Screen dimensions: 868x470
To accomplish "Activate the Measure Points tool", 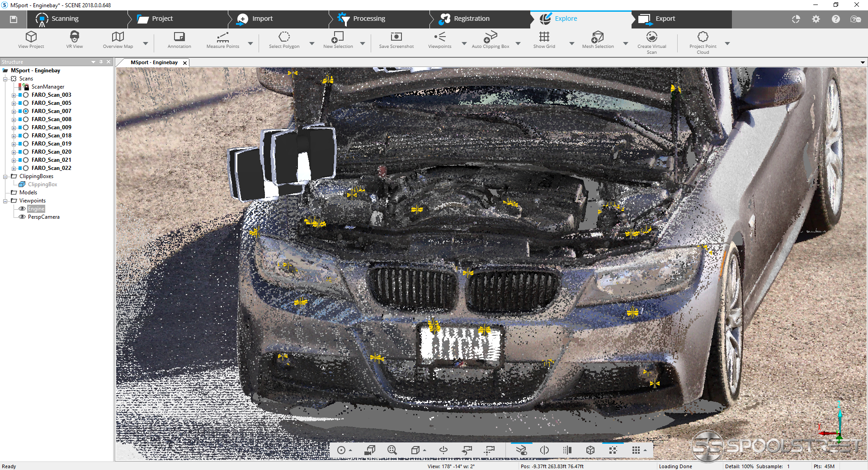I will 222,40.
